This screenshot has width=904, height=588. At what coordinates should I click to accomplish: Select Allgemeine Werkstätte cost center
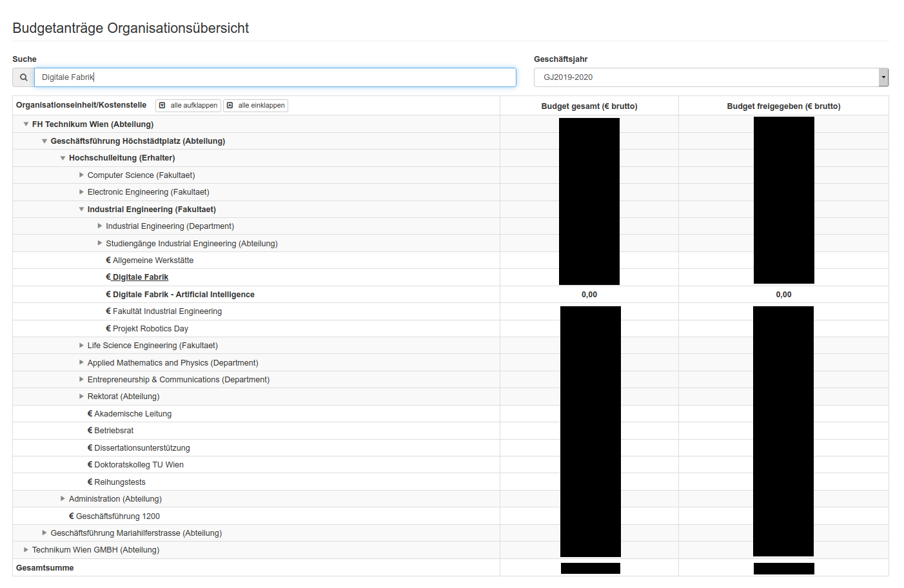click(x=153, y=260)
